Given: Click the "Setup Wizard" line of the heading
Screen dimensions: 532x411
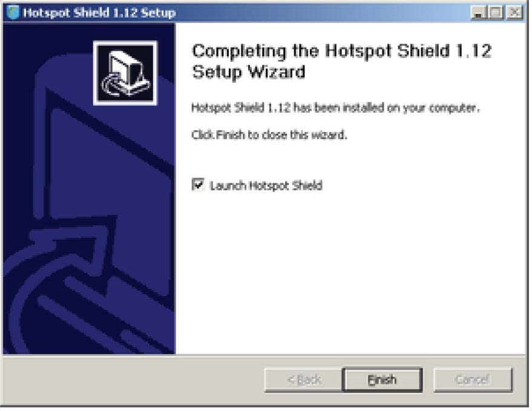Looking at the screenshot, I should pyautogui.click(x=249, y=72).
